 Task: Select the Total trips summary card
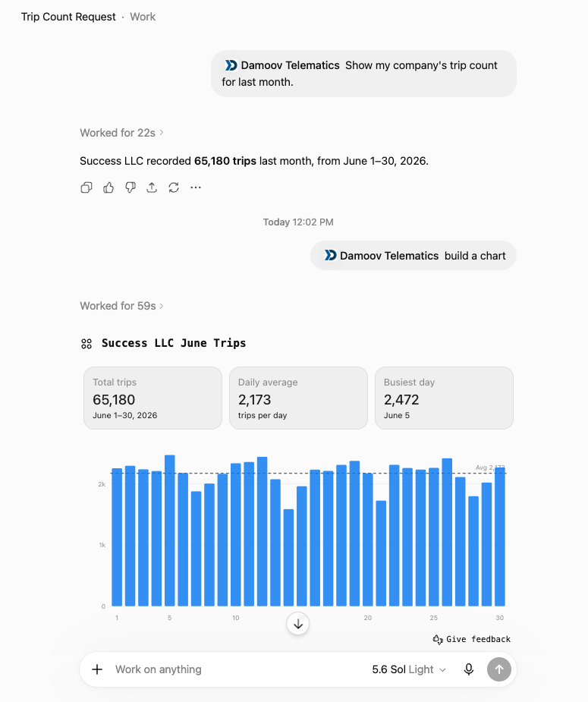click(153, 398)
